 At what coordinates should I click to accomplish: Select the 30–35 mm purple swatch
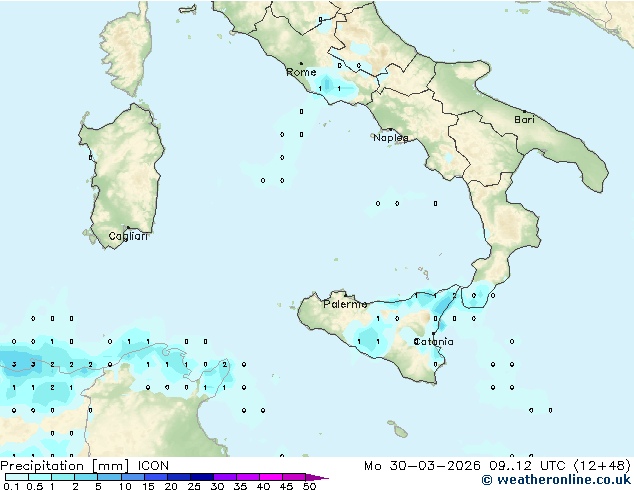[x=224, y=477]
